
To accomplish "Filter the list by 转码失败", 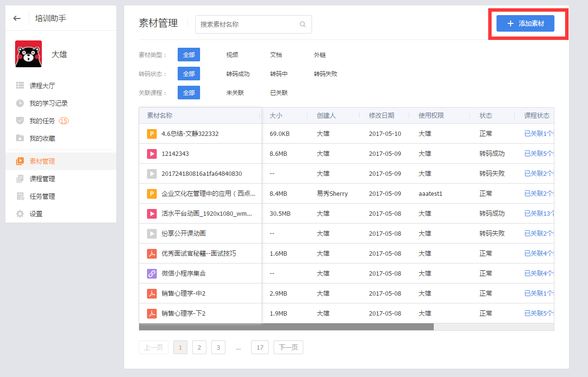I will 326,74.
